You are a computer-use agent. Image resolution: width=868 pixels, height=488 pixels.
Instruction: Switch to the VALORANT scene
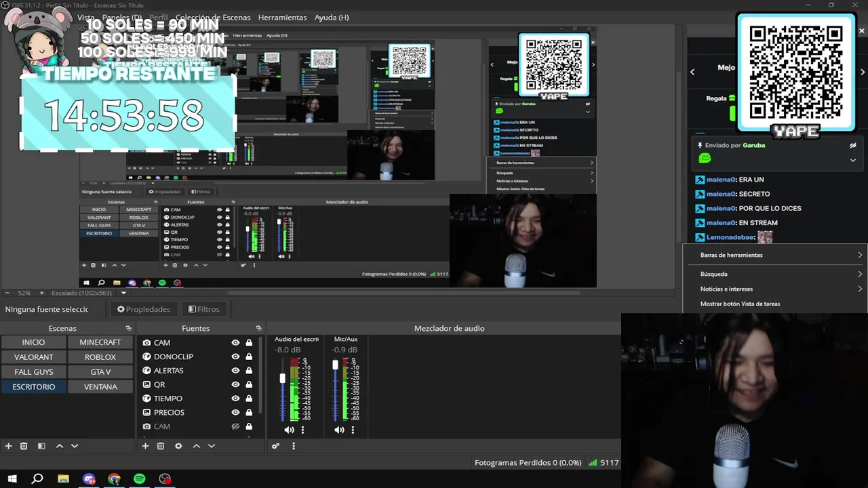(33, 357)
